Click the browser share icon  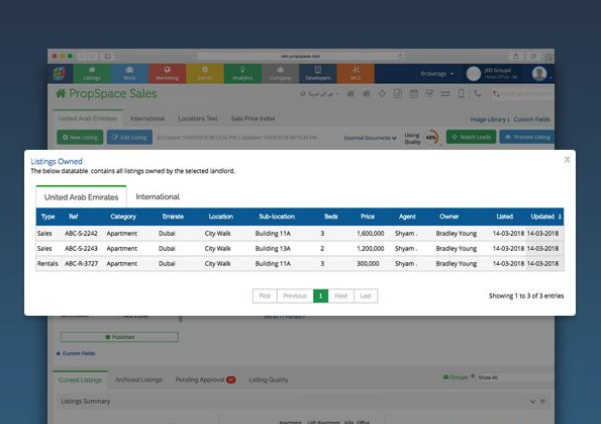[516, 56]
